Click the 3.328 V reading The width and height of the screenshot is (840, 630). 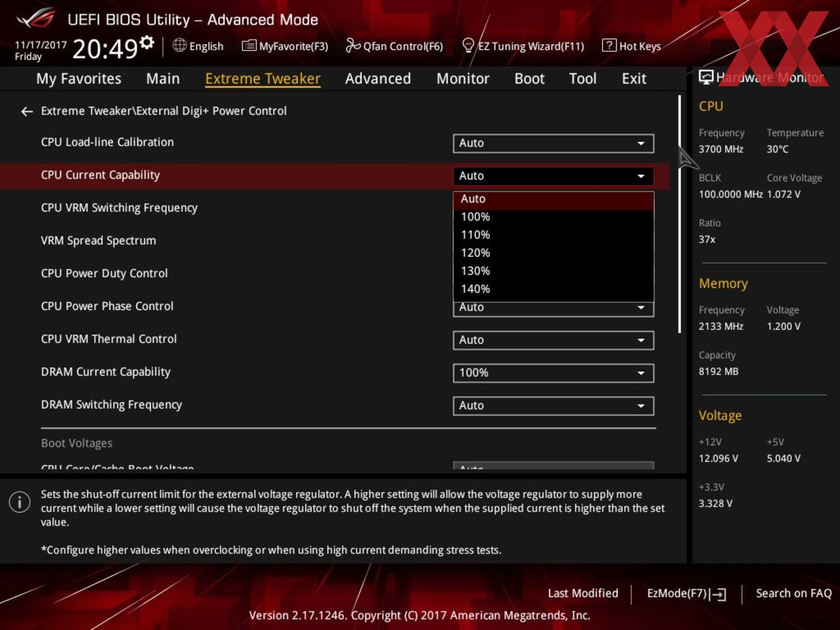pyautogui.click(x=715, y=503)
